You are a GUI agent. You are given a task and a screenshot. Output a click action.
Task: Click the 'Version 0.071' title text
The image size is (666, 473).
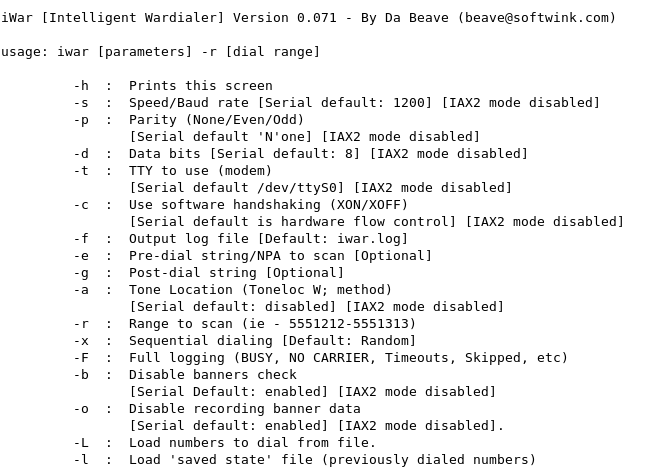(x=284, y=18)
